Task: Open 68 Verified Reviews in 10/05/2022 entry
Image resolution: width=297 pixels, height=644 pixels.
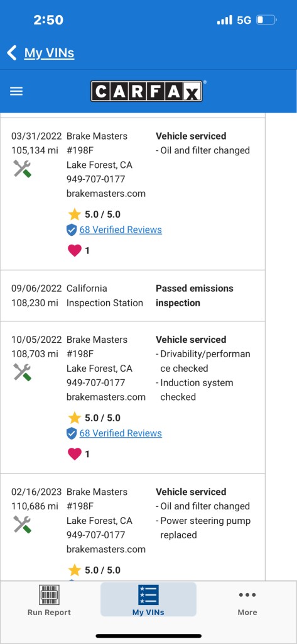Action: point(121,433)
